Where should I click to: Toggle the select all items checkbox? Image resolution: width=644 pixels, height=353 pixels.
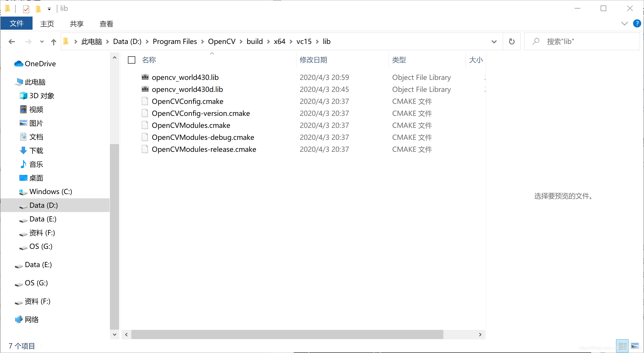(132, 60)
